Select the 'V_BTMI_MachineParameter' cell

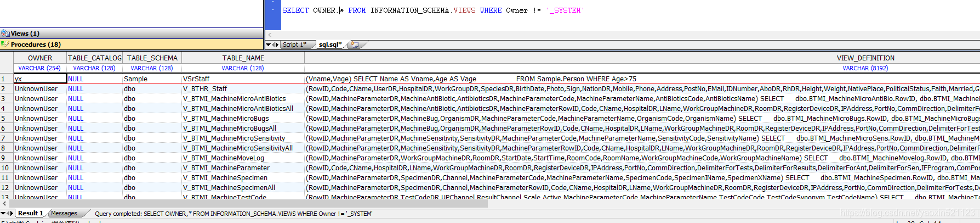[243, 168]
